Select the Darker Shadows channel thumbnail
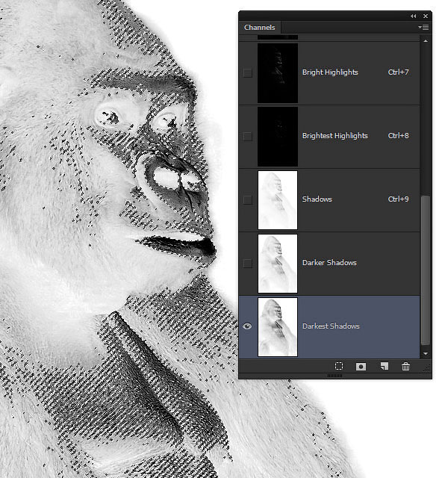The image size is (448, 478). coord(278,264)
